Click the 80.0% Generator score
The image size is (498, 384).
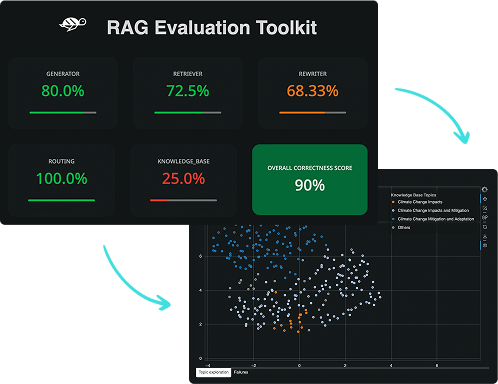click(63, 91)
